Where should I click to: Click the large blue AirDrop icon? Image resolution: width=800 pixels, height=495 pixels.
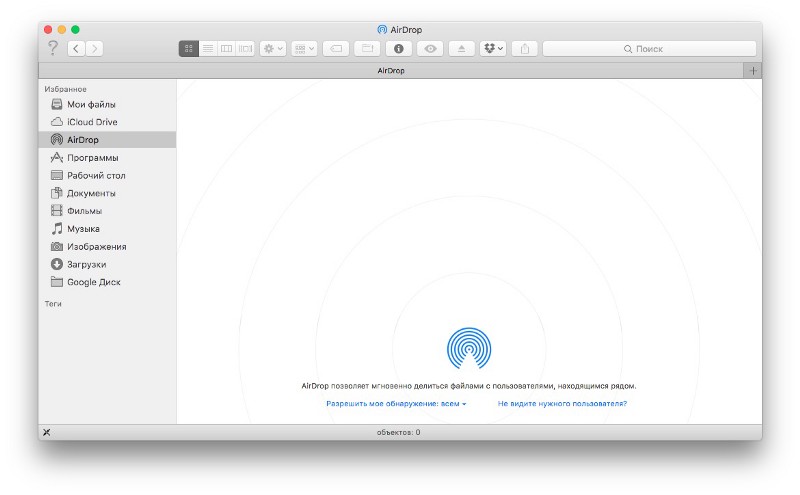(469, 349)
